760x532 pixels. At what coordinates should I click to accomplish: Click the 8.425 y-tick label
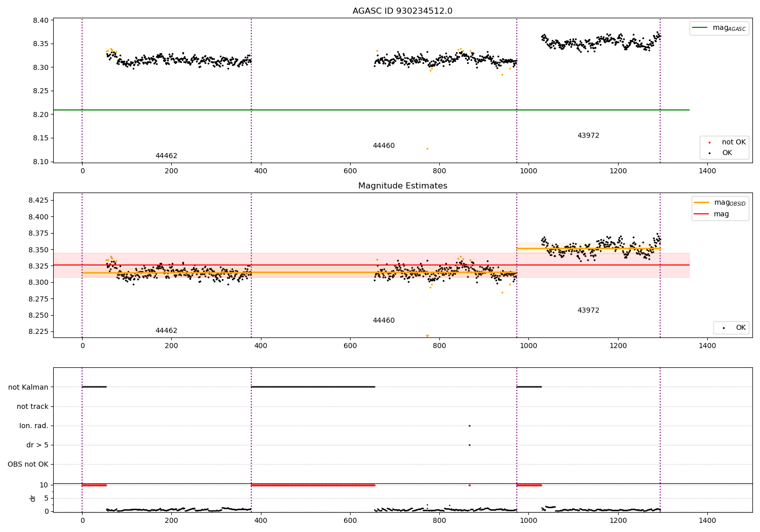[38, 200]
